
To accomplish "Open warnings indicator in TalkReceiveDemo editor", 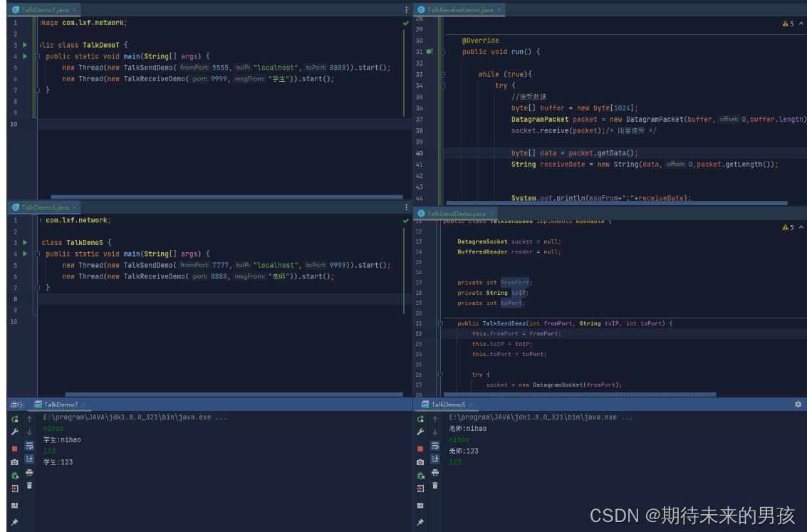I will (x=788, y=24).
